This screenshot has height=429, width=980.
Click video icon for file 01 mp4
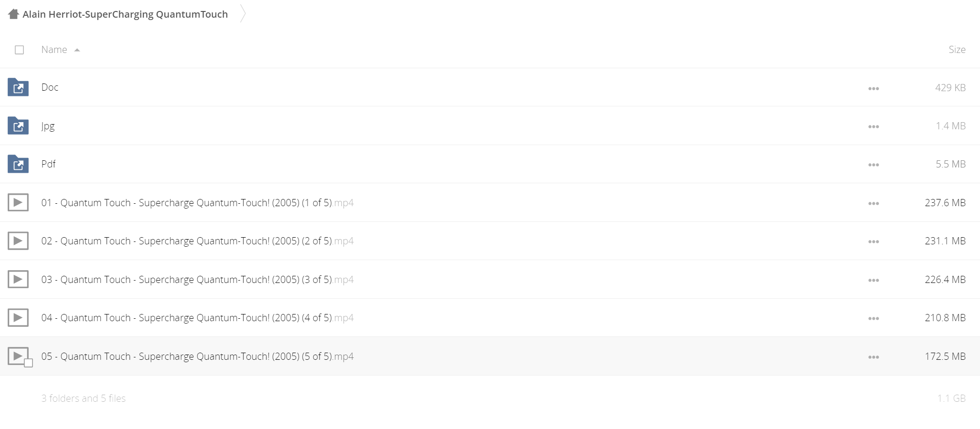(18, 202)
